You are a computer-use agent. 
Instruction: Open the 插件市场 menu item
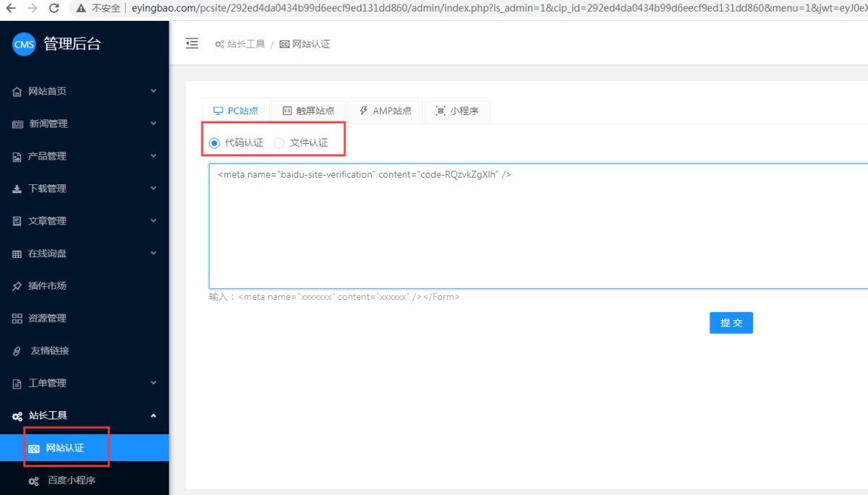[85, 286]
